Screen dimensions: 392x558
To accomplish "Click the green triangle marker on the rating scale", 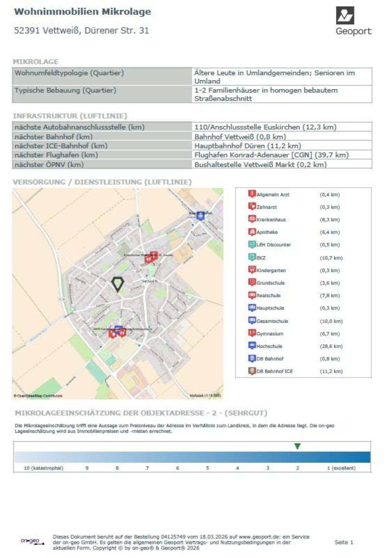I will click(297, 446).
